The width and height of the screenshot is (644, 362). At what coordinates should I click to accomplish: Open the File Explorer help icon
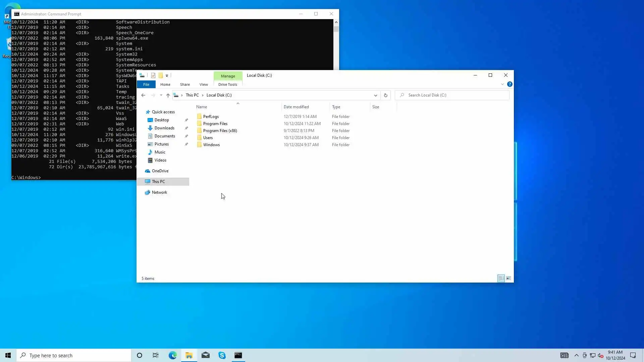point(509,84)
